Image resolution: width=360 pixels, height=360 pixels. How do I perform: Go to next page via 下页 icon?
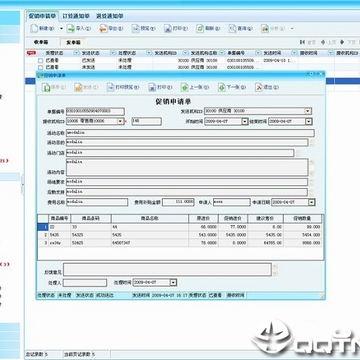pos(342,42)
